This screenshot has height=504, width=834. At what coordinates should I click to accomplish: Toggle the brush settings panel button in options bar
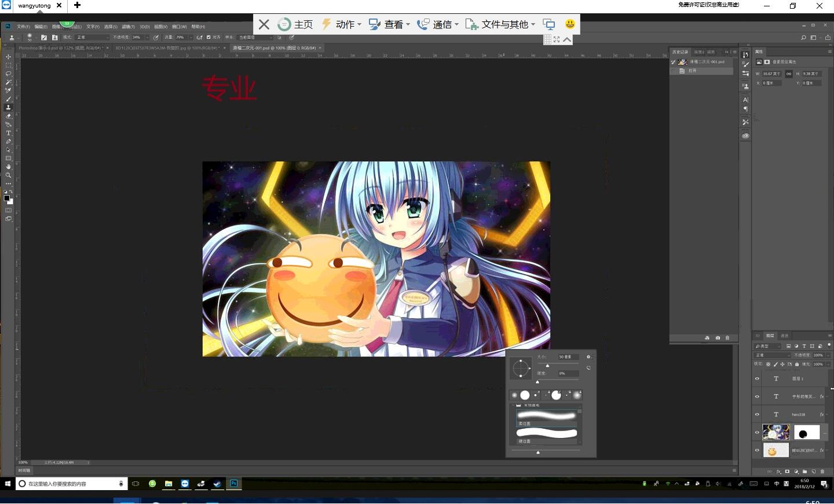click(x=44, y=38)
